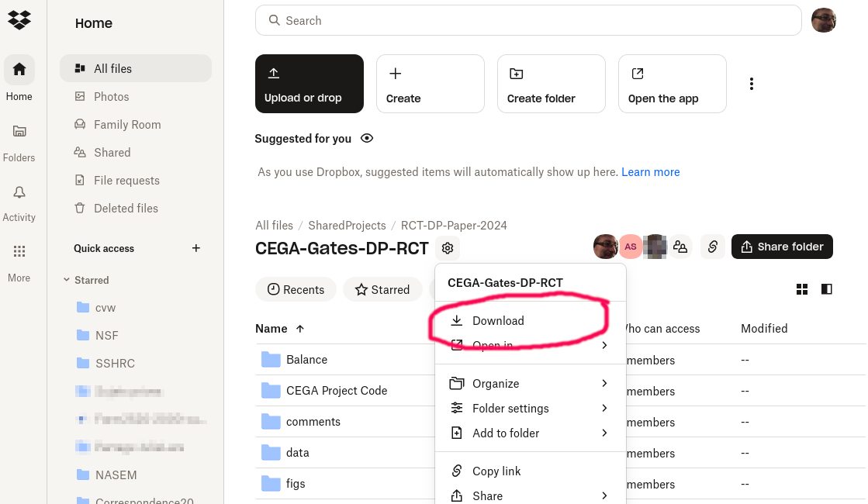Select Copy link in the menu
The width and height of the screenshot is (868, 504).
click(x=496, y=471)
